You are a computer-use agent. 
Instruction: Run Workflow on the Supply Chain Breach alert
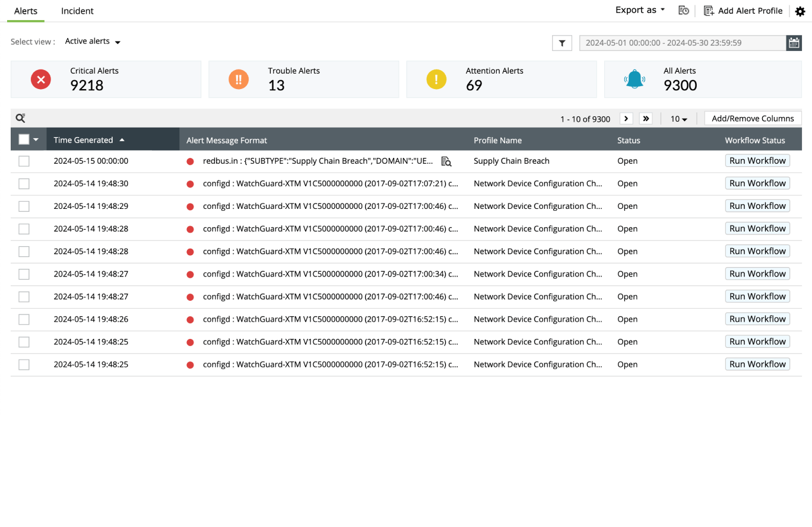pyautogui.click(x=757, y=160)
